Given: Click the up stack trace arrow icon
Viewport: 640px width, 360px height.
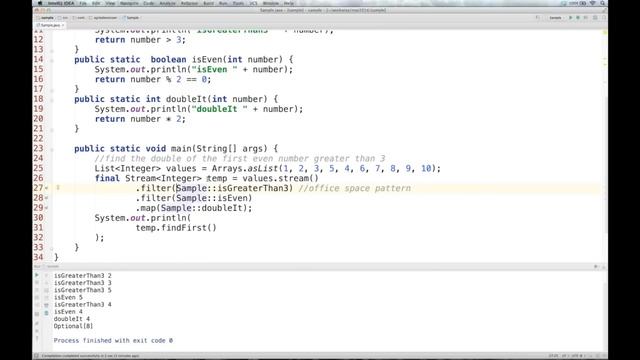Looking at the screenshot, I should click(x=46, y=276).
